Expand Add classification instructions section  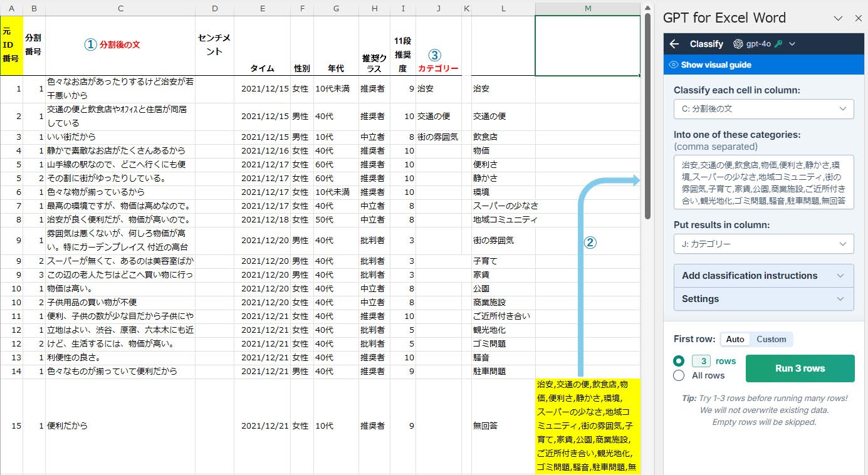click(763, 276)
